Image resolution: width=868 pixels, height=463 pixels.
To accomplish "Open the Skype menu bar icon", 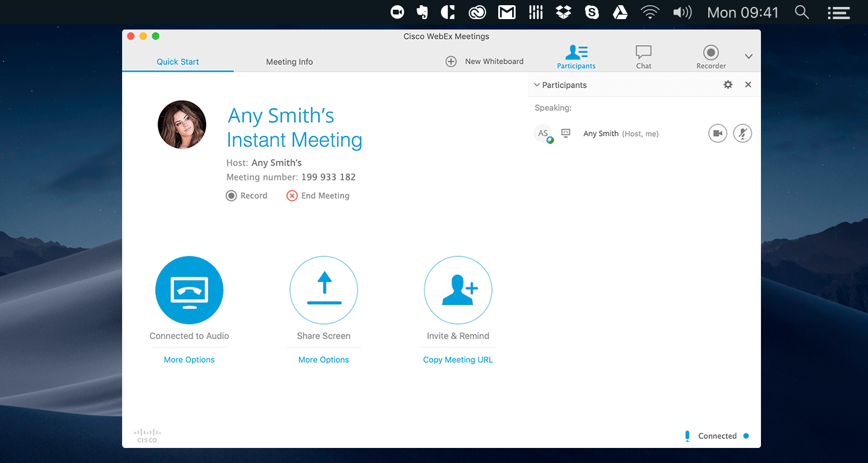I will click(592, 12).
